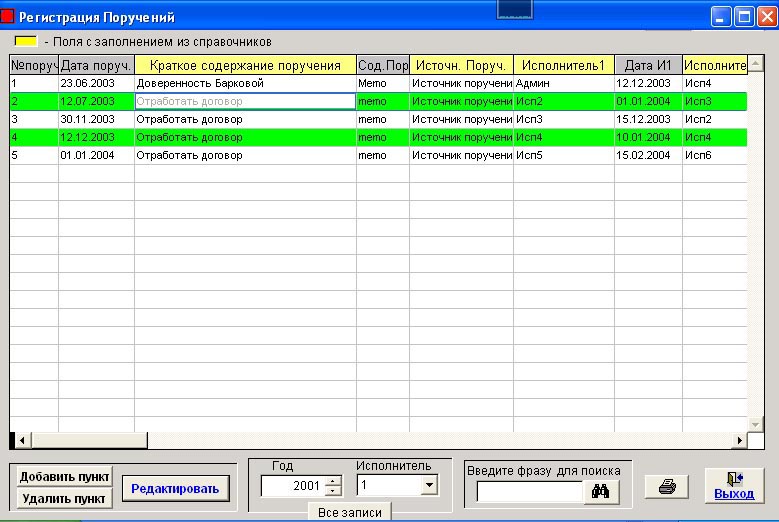The height and width of the screenshot is (522, 779).
Task: Click the yellow legend color box
Action: point(25,42)
